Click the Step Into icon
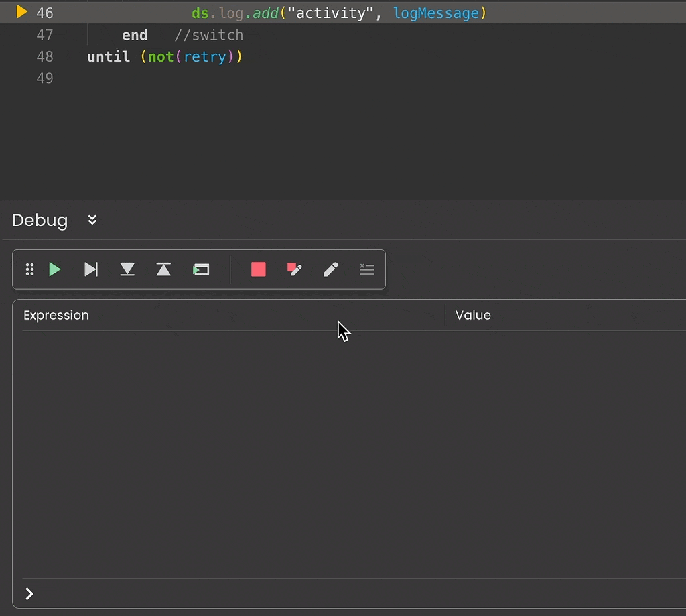 coord(127,269)
